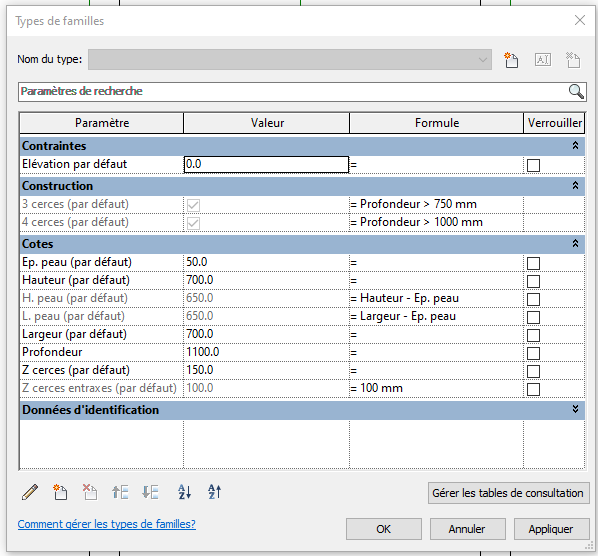This screenshot has height=556, width=598.
Task: Click formula 'Profondeur > 1000 mm'
Action: click(x=421, y=222)
